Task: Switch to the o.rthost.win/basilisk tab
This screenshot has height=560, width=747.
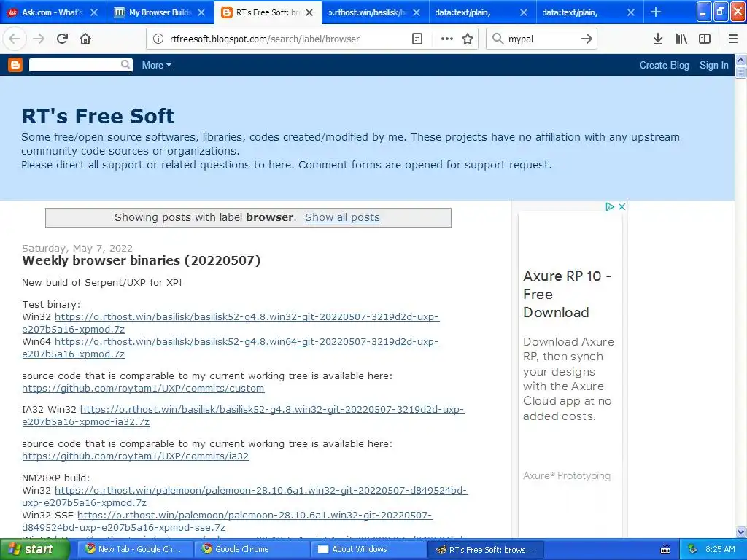Action: (367, 12)
